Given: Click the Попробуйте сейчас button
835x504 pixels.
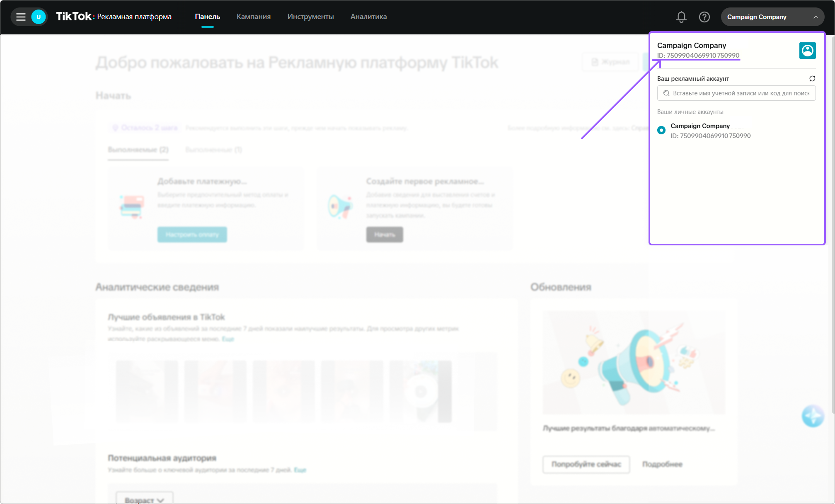Looking at the screenshot, I should 586,464.
